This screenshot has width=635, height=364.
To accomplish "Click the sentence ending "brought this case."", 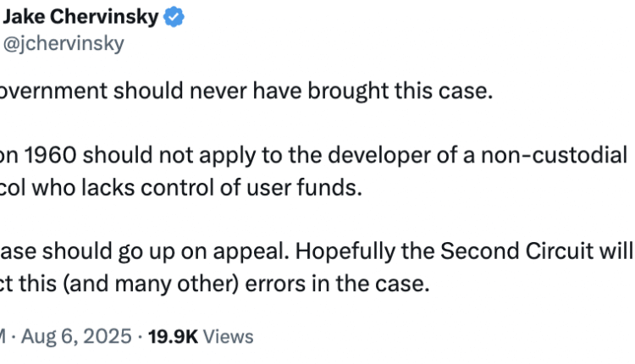I will 246,91.
